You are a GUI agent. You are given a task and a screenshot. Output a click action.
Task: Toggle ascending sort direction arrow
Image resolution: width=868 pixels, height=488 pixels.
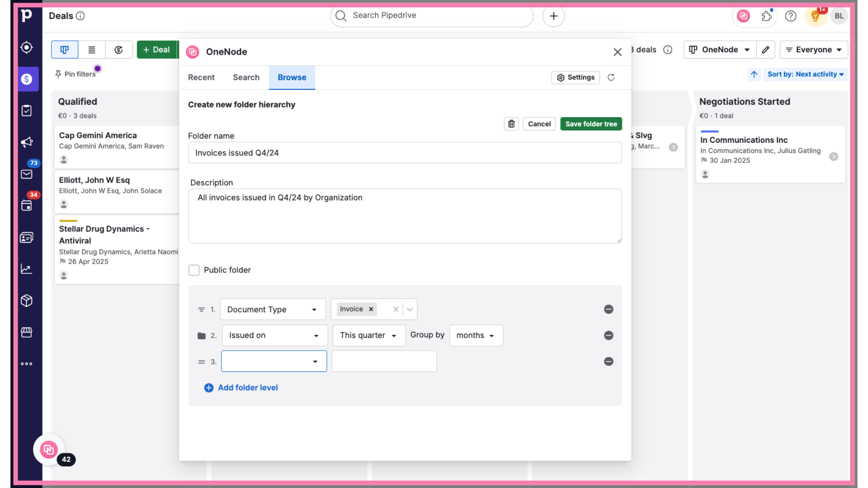tap(754, 74)
